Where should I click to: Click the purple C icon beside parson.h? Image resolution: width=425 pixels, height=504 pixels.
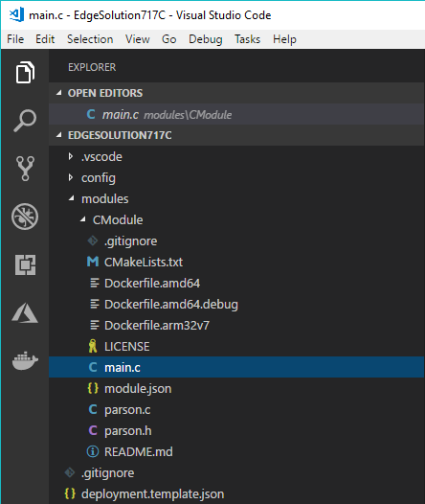tap(93, 430)
